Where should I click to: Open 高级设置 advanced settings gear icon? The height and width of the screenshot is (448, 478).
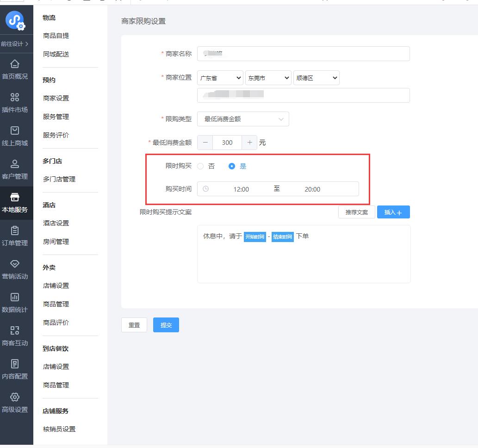[x=15, y=397]
